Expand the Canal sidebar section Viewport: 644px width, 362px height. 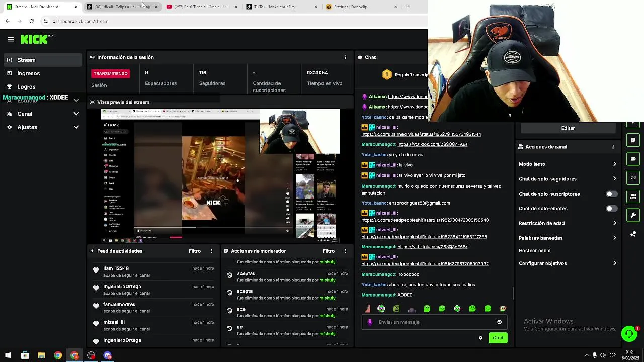coord(43,114)
